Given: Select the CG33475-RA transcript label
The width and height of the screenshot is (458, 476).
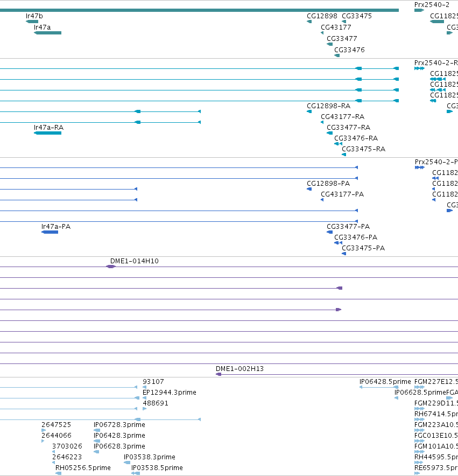Looking at the screenshot, I should (x=364, y=149).
